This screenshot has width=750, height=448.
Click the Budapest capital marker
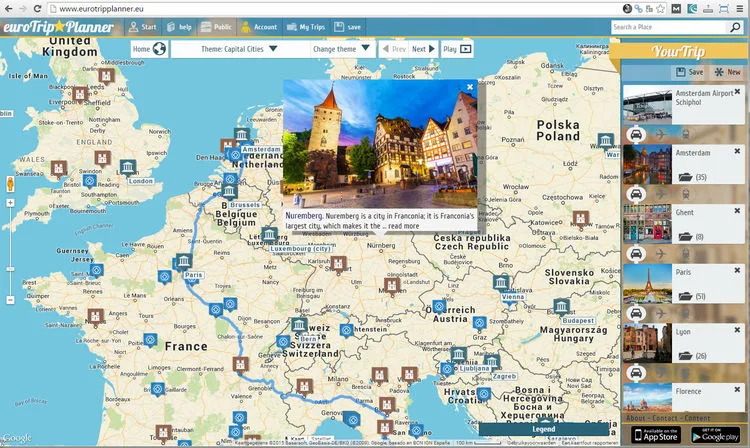pyautogui.click(x=561, y=306)
